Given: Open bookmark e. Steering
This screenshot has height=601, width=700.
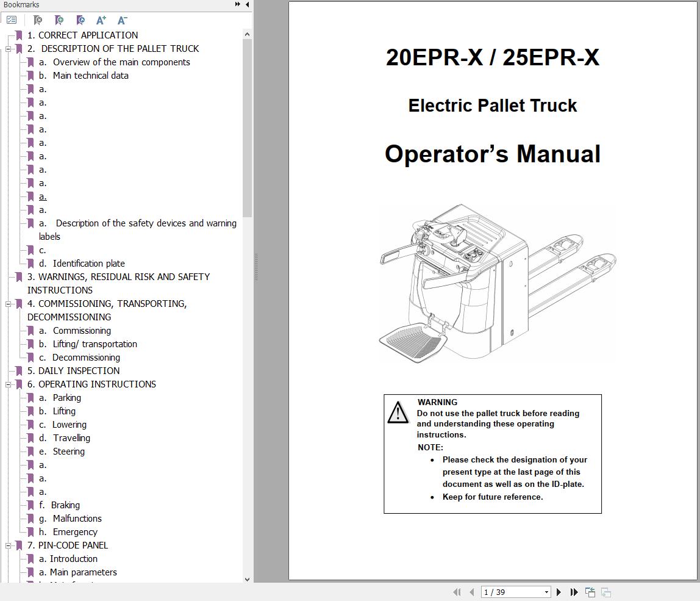Looking at the screenshot, I should (62, 452).
